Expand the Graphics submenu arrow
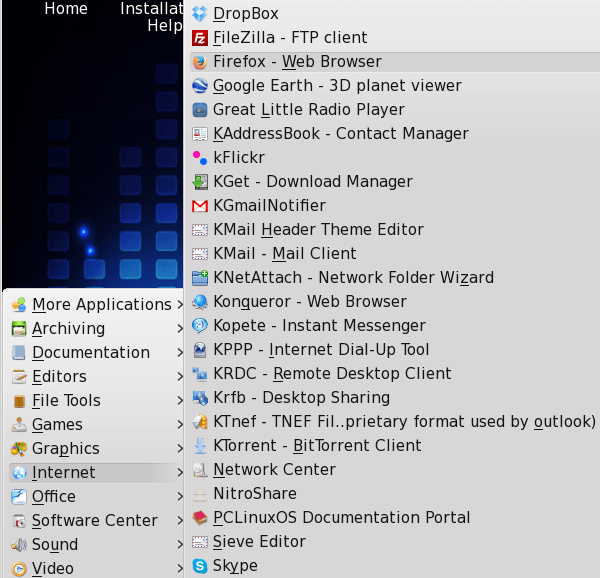 click(x=179, y=449)
